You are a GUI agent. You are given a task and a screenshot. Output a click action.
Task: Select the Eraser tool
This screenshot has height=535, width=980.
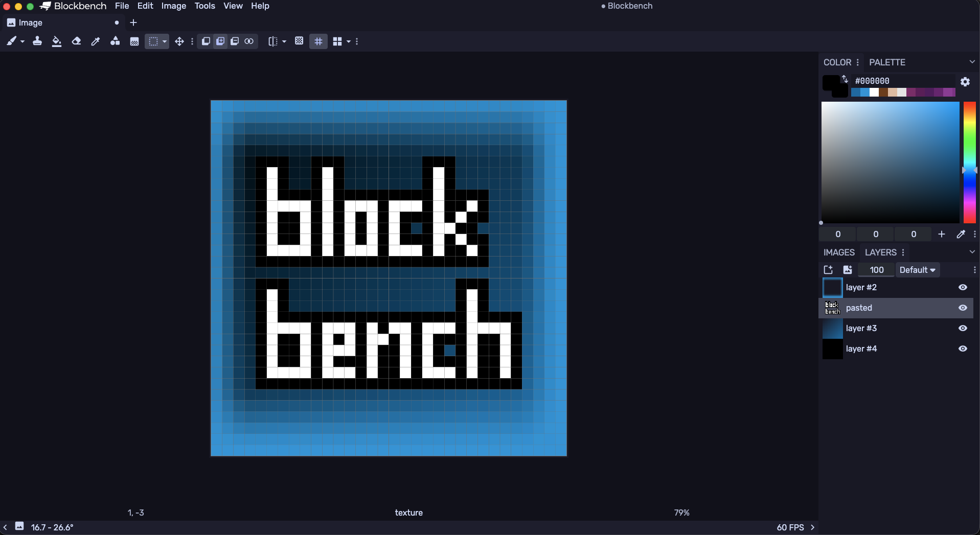76,41
